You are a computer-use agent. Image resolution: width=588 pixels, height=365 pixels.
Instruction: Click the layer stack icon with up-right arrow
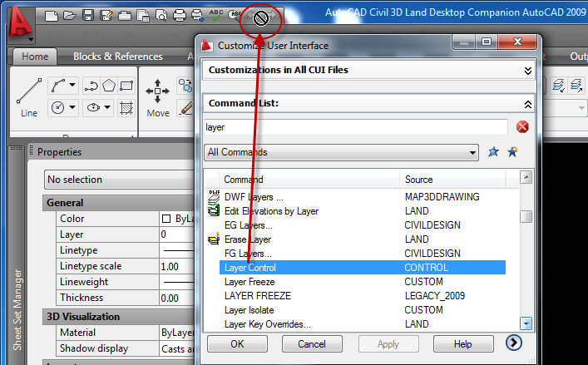point(576,86)
